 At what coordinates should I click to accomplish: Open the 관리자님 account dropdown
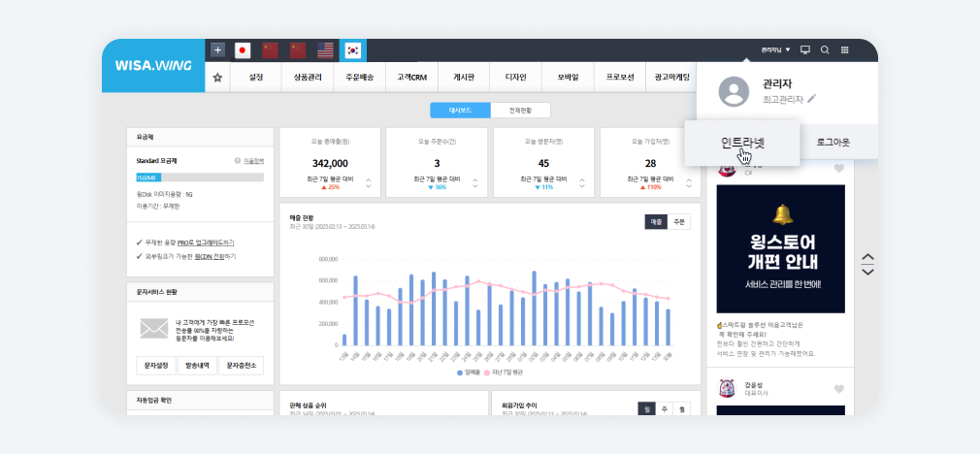[x=775, y=49]
